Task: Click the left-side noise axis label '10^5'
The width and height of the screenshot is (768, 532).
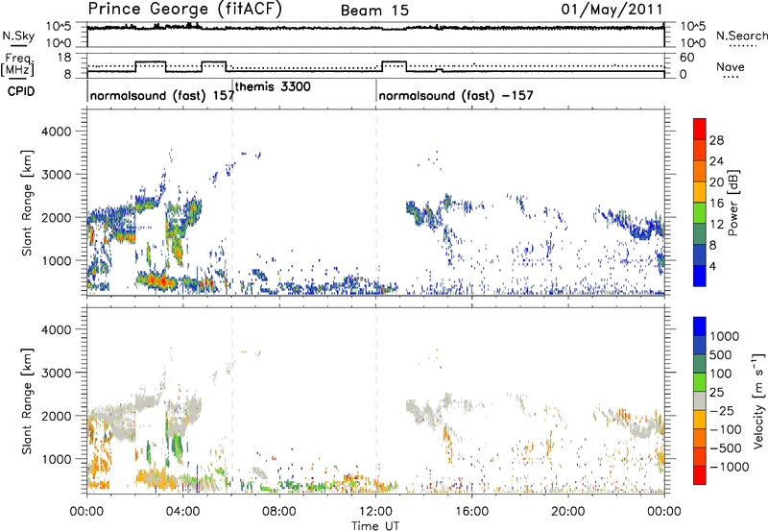Action: [x=59, y=26]
